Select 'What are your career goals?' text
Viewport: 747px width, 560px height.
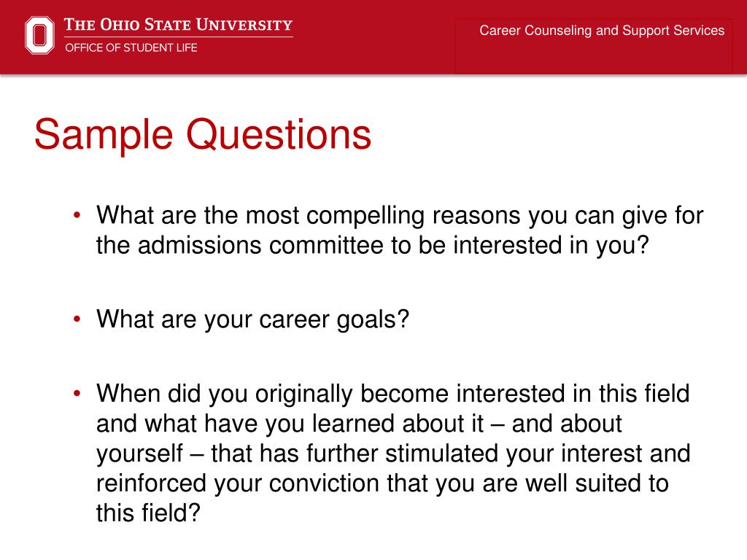coord(252,319)
